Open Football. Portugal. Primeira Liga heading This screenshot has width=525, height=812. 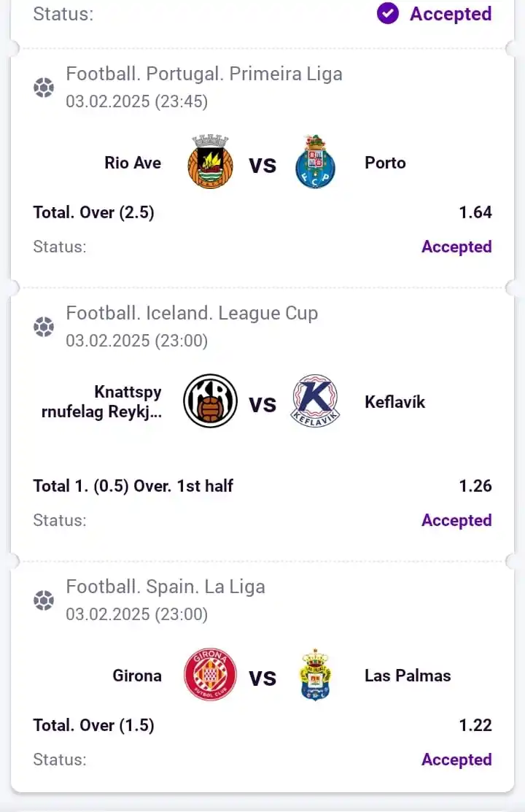[204, 74]
